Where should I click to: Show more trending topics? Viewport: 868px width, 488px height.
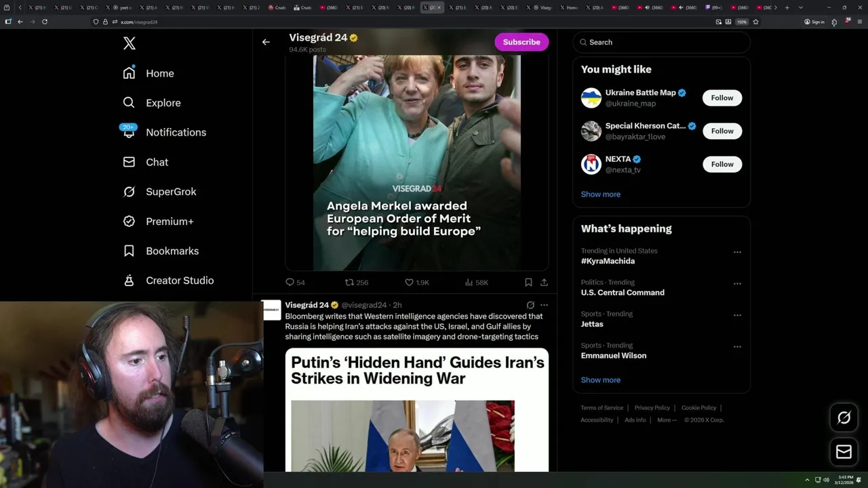tap(601, 380)
